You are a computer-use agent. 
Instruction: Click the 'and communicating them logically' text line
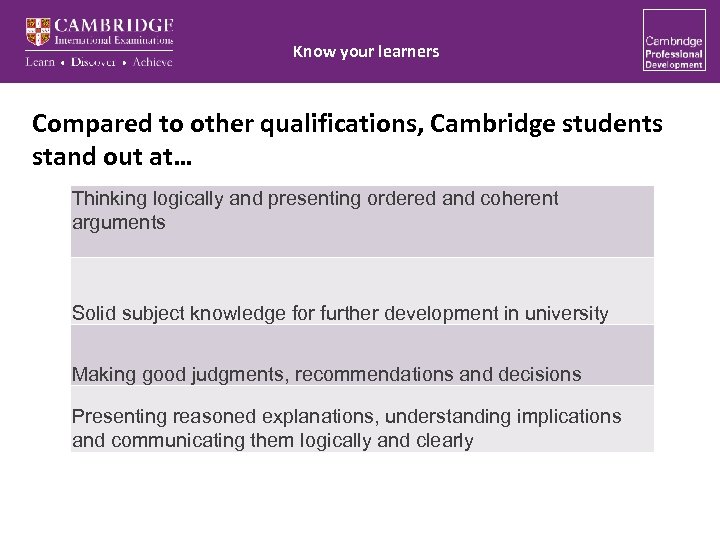[272, 440]
